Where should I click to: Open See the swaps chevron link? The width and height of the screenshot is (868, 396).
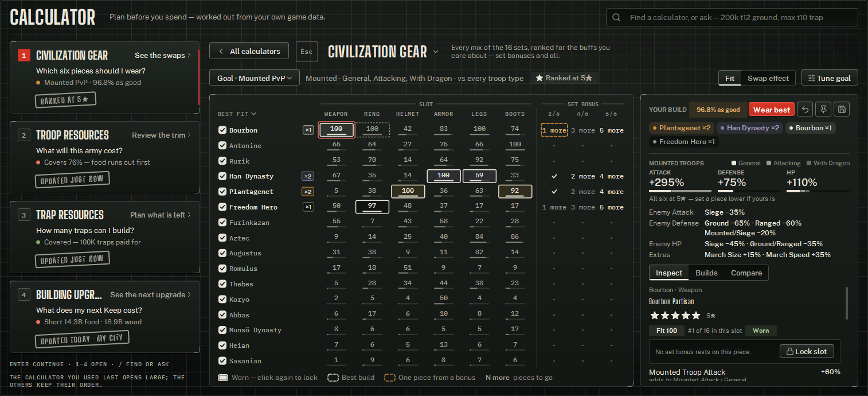tap(163, 55)
